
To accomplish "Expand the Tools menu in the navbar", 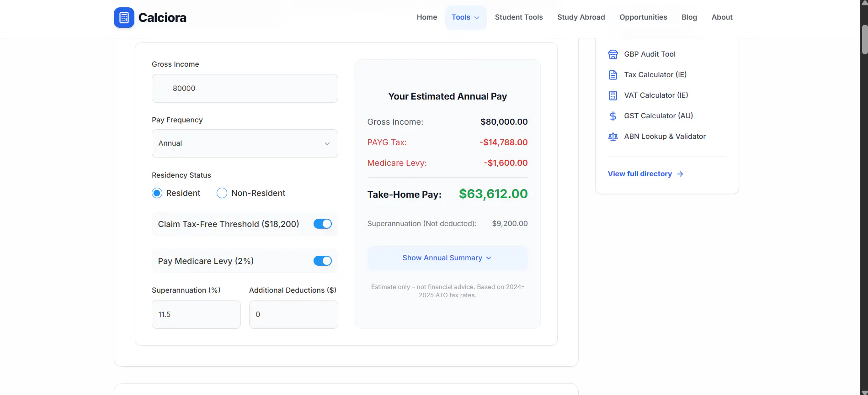I will (466, 17).
